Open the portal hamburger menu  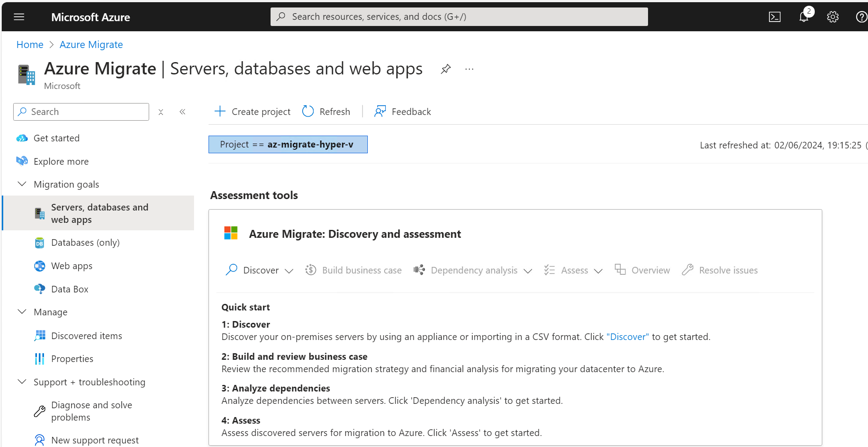coord(19,17)
